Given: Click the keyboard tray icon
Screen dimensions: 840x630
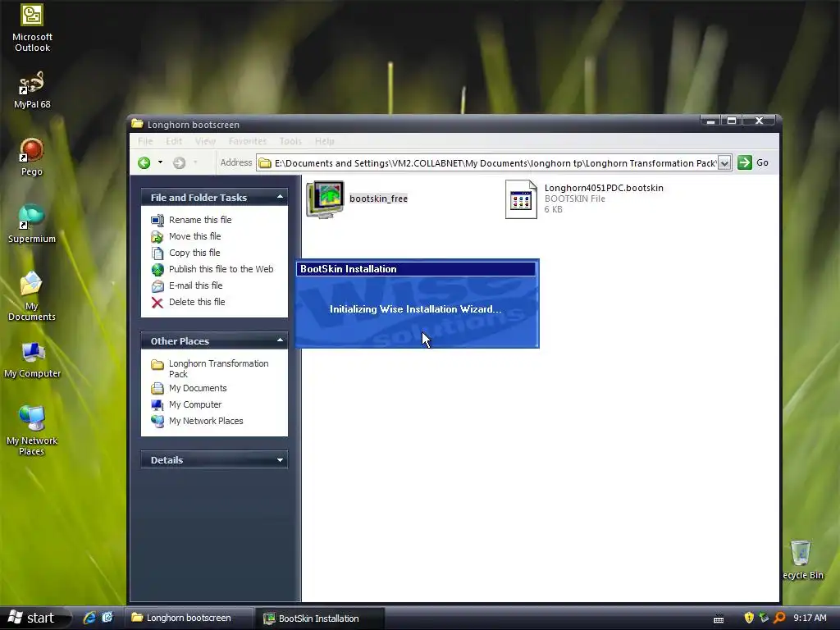Looking at the screenshot, I should (x=719, y=619).
